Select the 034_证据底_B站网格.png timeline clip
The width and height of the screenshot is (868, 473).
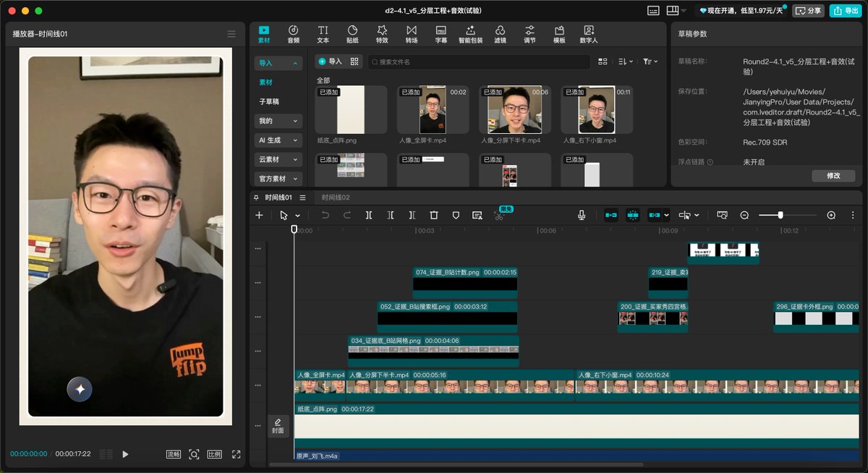433,351
